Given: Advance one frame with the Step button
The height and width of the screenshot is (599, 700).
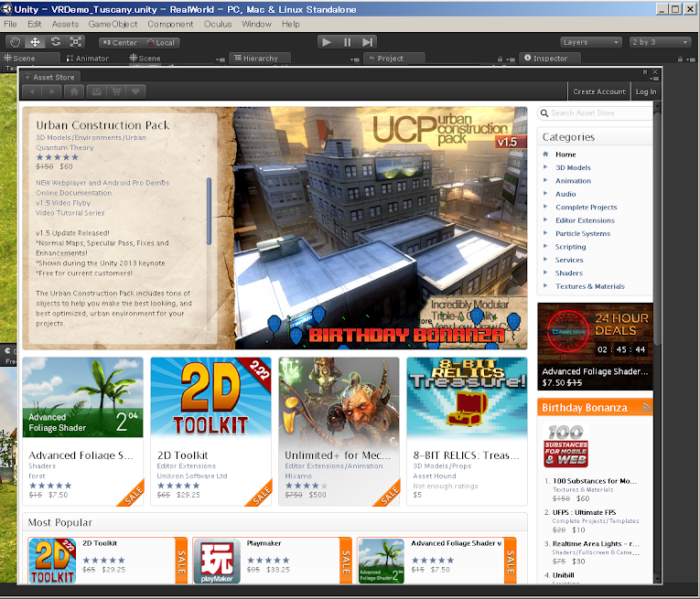Looking at the screenshot, I should coord(368,42).
